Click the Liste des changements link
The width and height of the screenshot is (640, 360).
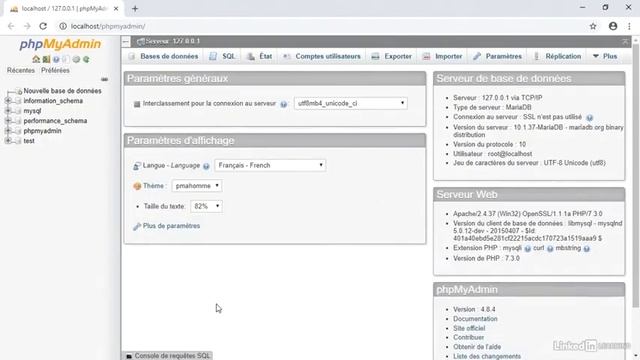coord(487,356)
